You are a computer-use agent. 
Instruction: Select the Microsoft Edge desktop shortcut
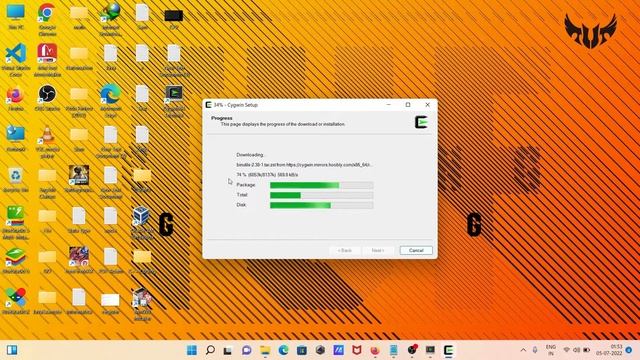[110, 101]
